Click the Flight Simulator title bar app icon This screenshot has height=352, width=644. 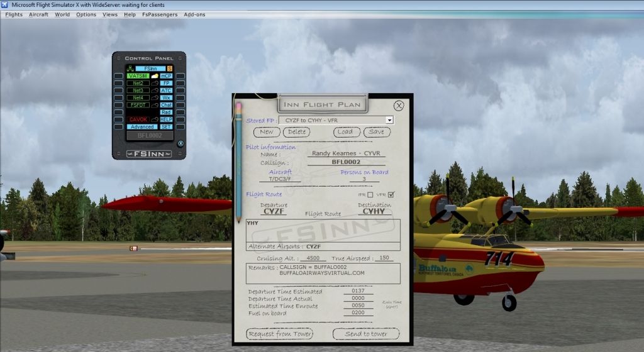4,5
